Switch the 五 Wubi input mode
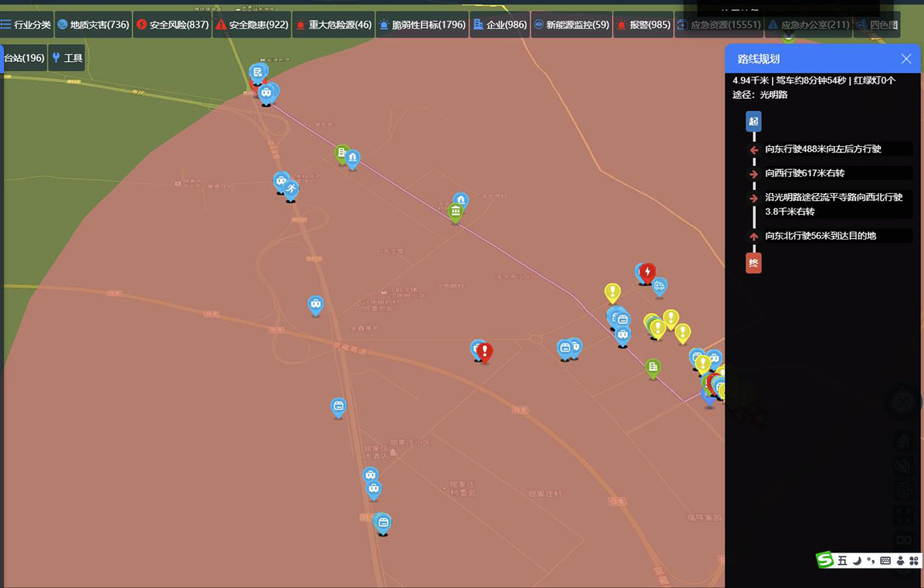This screenshot has height=588, width=924. (842, 560)
